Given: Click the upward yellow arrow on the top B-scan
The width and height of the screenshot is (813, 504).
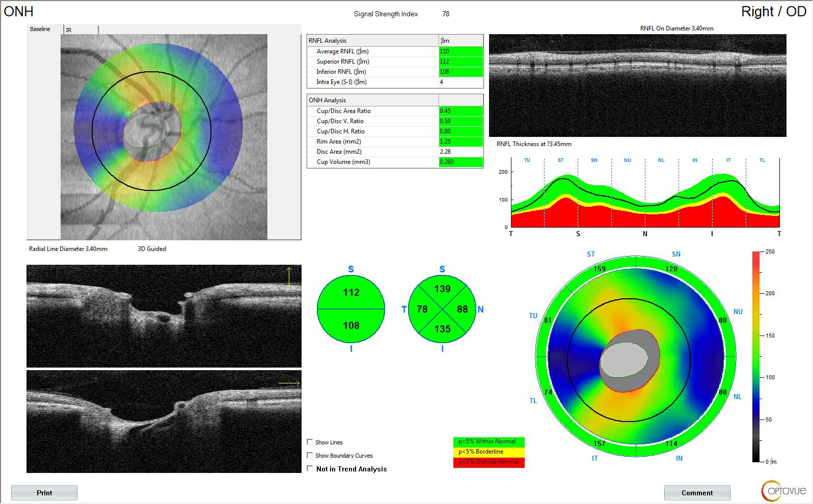Looking at the screenshot, I should click(x=289, y=277).
